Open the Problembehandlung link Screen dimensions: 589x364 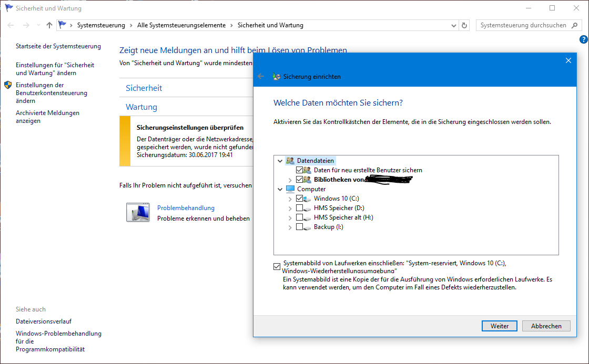(x=186, y=208)
